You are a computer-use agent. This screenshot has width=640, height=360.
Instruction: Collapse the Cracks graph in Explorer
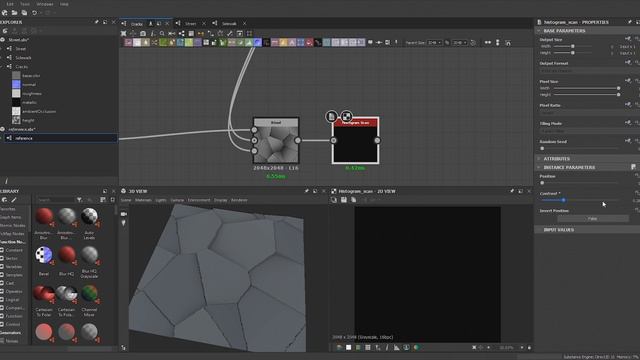pyautogui.click(x=2, y=67)
